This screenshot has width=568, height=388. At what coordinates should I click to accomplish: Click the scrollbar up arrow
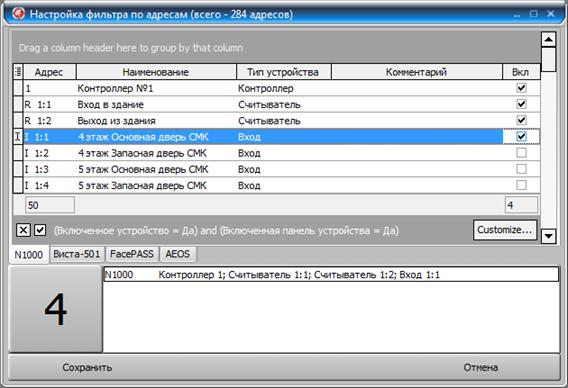pyautogui.click(x=548, y=39)
